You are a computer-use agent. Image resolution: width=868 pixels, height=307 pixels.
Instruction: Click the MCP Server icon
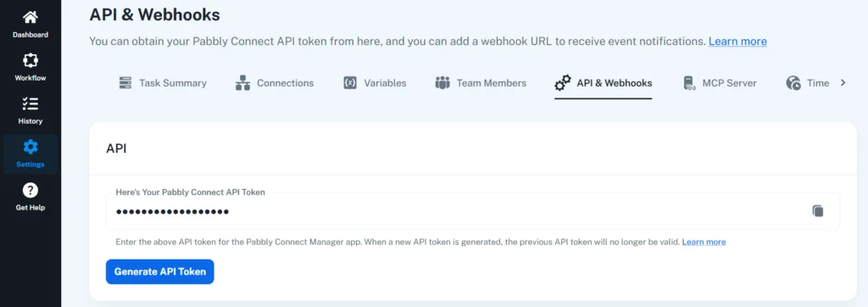click(x=689, y=83)
